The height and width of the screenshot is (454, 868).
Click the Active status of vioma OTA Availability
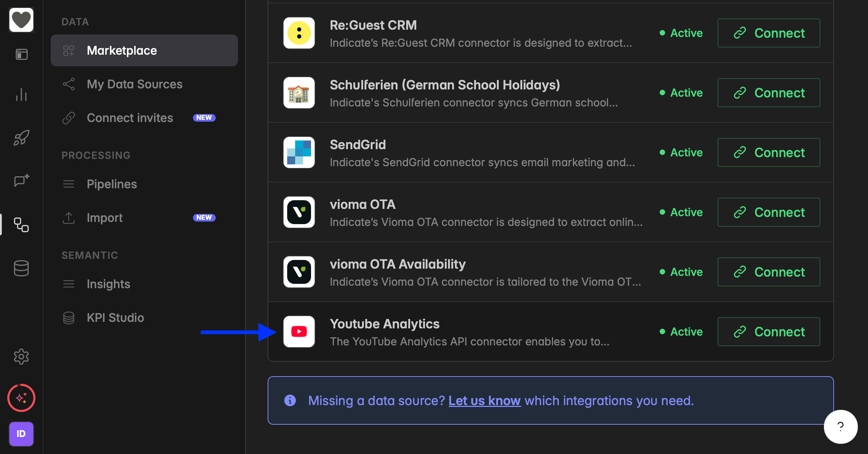(x=681, y=272)
